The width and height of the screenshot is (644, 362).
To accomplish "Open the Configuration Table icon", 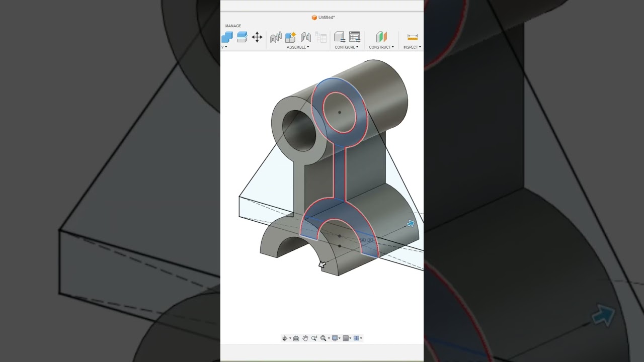I will (355, 37).
